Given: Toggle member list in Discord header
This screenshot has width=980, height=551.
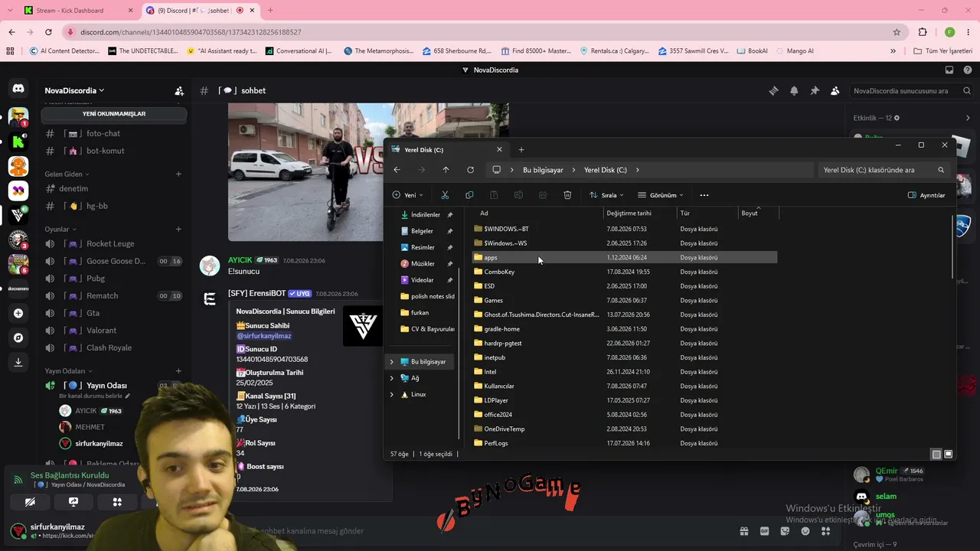Looking at the screenshot, I should [x=835, y=90].
